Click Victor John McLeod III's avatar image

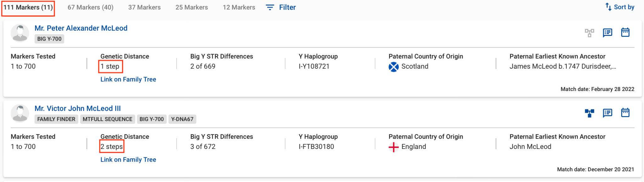(x=20, y=113)
